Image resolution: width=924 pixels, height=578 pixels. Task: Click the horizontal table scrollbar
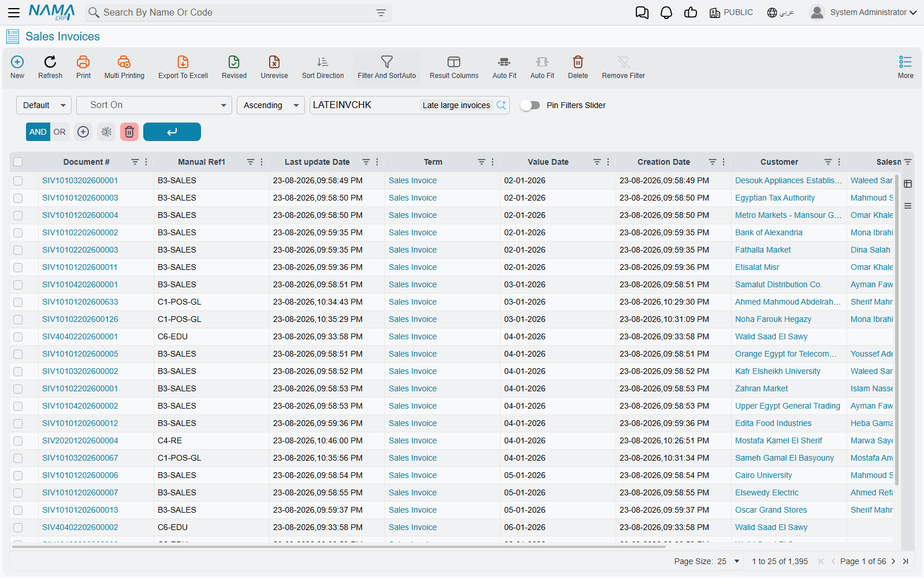click(x=339, y=546)
